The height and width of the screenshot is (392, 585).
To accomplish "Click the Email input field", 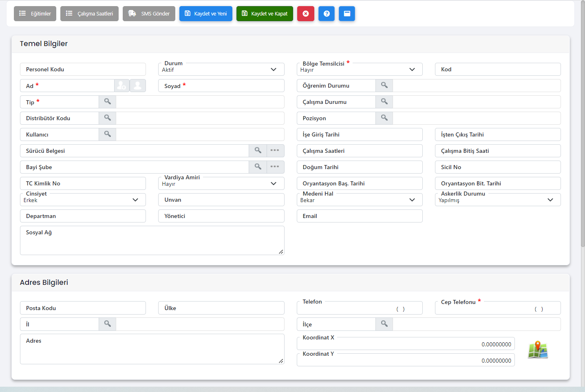I will point(360,216).
